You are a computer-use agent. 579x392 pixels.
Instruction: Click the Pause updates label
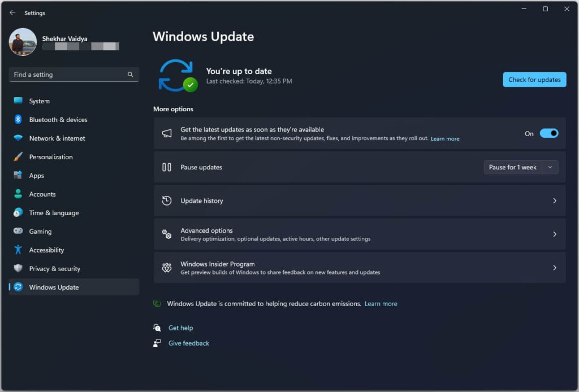(x=201, y=167)
